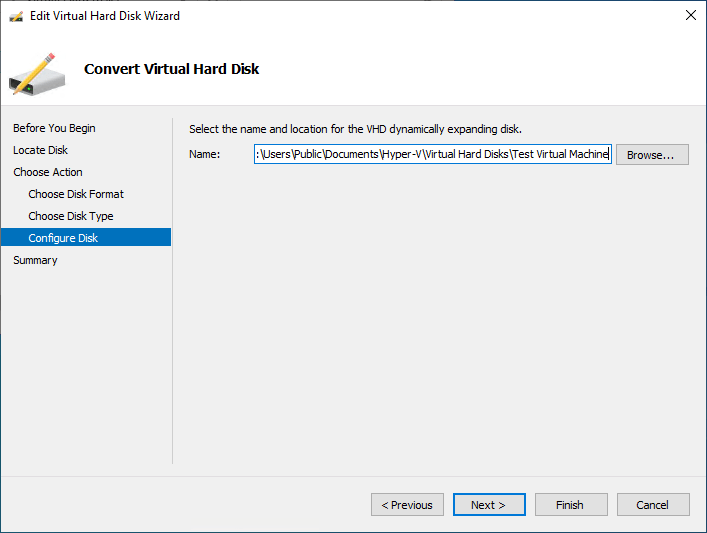Click the Edit Virtual Hard Disk Wizard title
This screenshot has width=707, height=533.
(105, 16)
